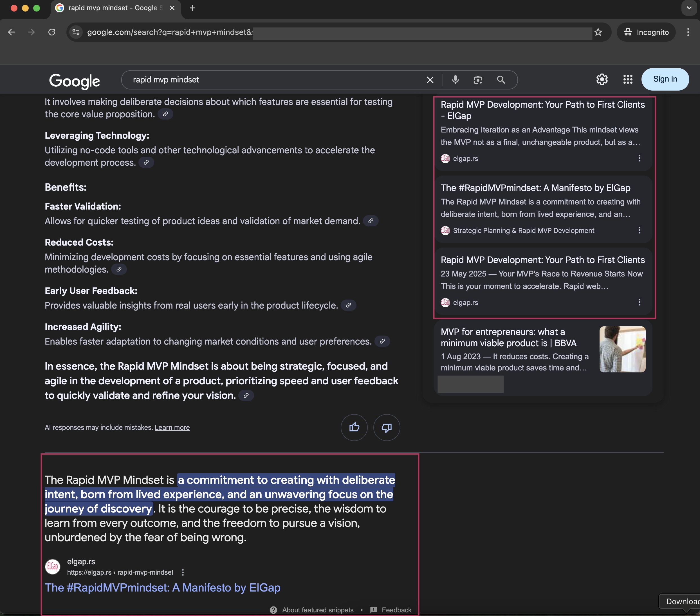Open Google Lens image search
The image size is (700, 616).
point(478,80)
